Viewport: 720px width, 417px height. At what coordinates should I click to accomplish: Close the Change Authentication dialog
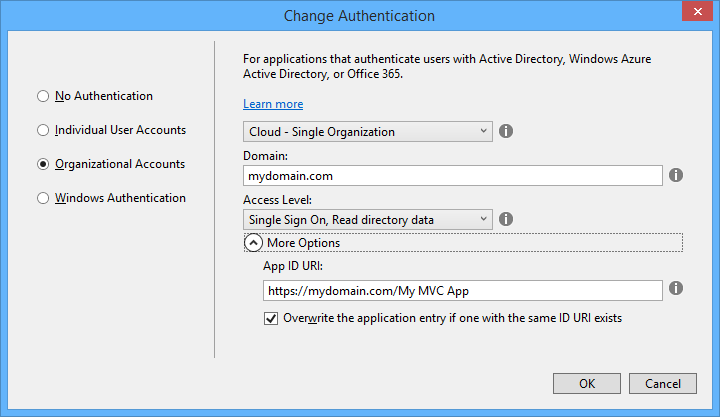click(x=697, y=11)
